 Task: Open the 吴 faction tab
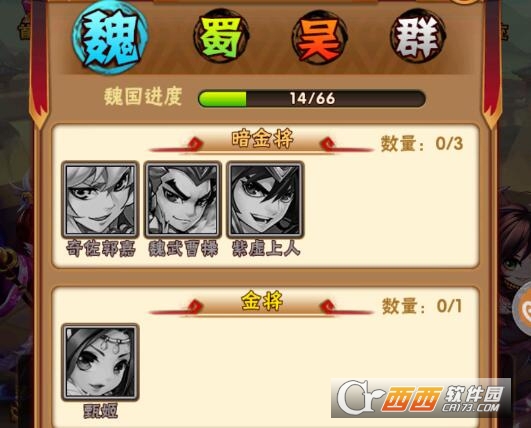click(320, 37)
